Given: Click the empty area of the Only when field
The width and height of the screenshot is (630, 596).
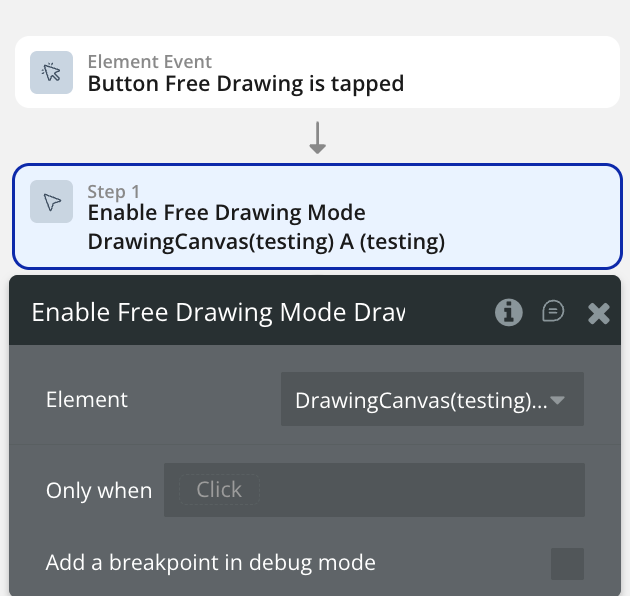Looking at the screenshot, I should 420,490.
